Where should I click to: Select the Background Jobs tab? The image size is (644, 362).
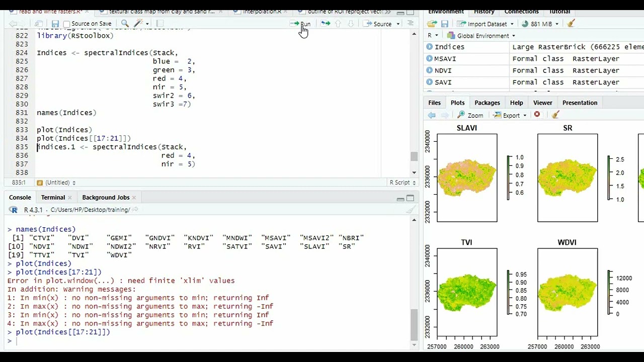(x=106, y=198)
